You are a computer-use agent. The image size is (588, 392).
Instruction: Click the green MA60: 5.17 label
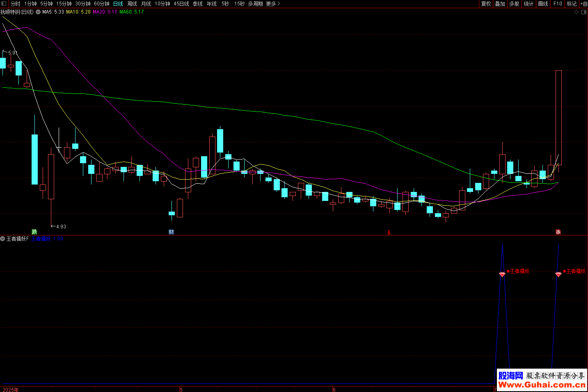click(132, 12)
